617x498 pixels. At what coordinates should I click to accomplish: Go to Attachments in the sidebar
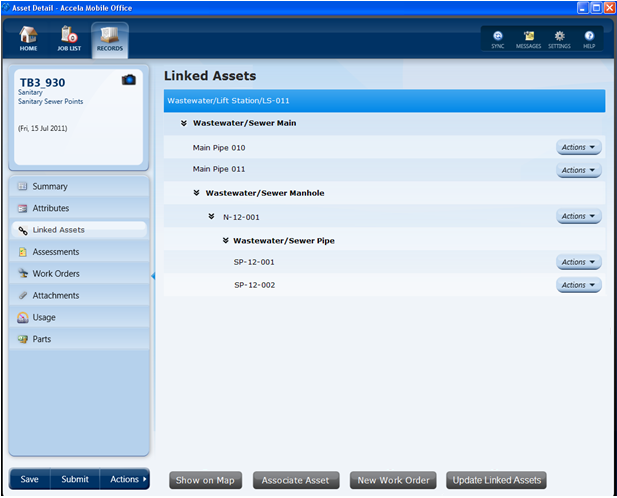pos(56,296)
